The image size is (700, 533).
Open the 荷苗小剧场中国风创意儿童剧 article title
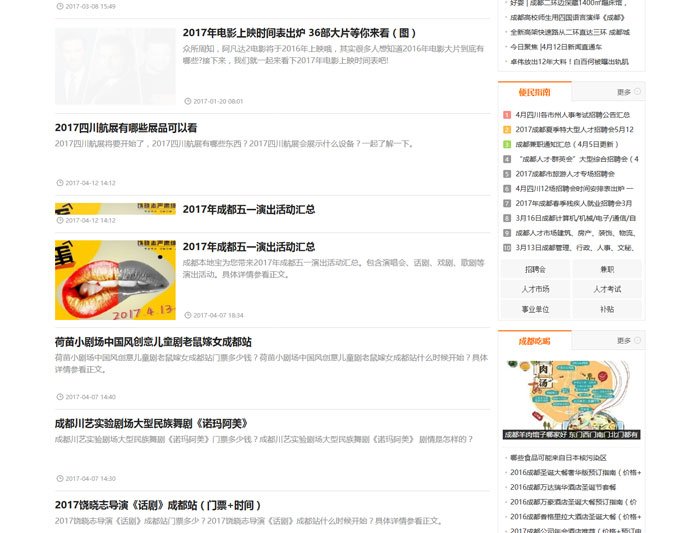(153, 342)
